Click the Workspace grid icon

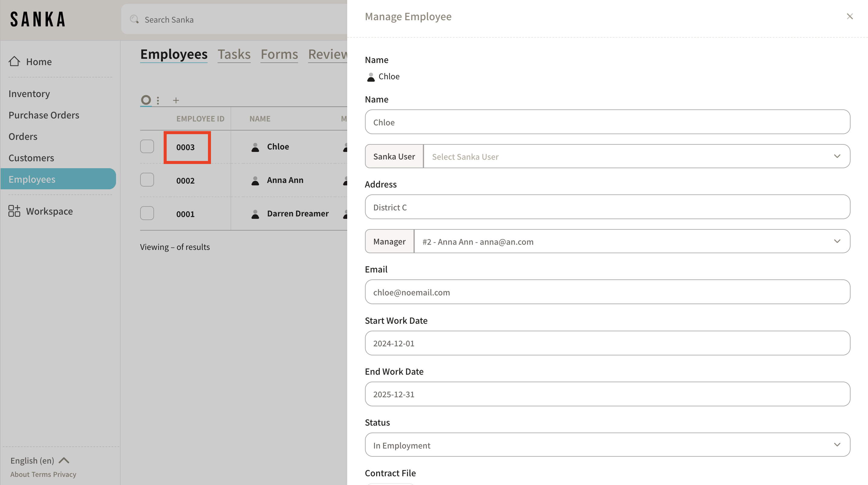pos(14,211)
